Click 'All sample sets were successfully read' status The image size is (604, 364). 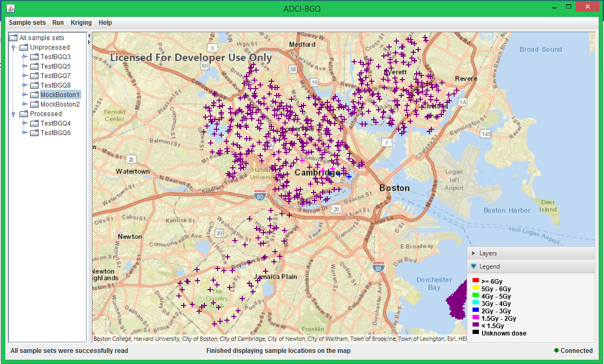click(x=69, y=350)
